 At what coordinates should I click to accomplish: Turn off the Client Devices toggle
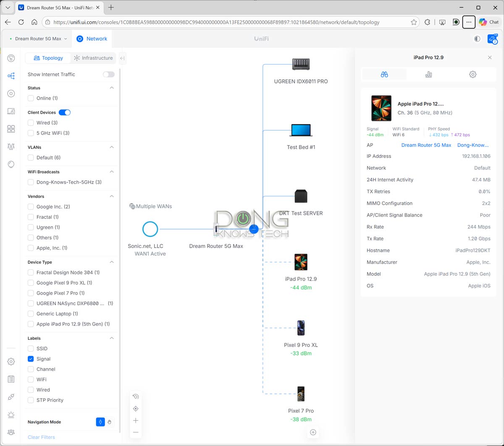(65, 112)
